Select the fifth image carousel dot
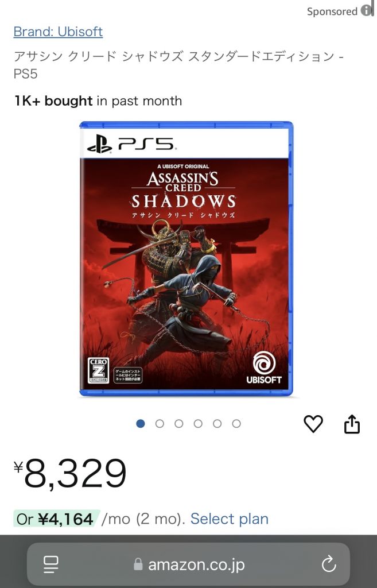The image size is (377, 588). (x=217, y=423)
